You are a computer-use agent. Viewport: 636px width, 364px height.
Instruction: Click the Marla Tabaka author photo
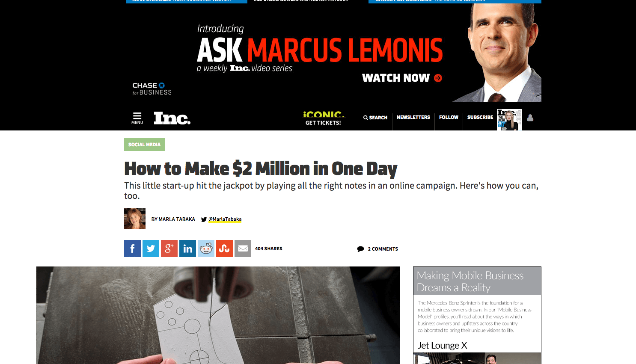(135, 219)
